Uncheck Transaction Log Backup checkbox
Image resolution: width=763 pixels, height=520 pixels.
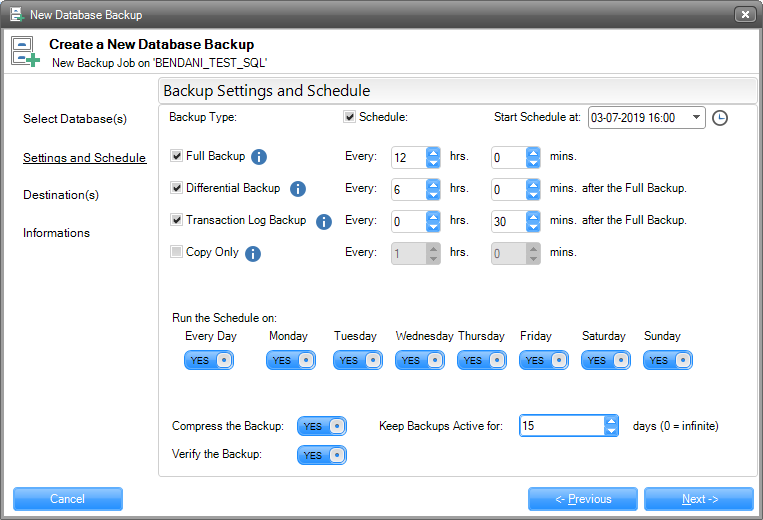pyautogui.click(x=177, y=220)
